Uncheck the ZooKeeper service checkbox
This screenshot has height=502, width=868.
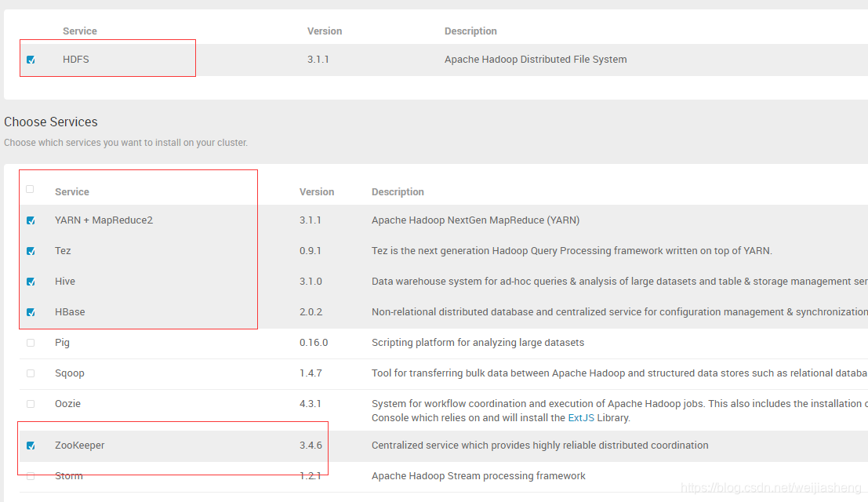(31, 446)
